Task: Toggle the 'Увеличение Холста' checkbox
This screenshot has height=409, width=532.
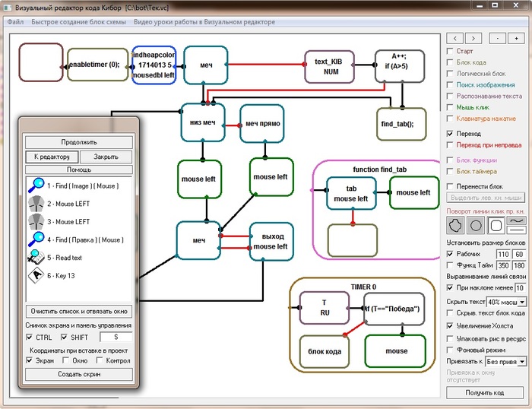Action: (x=451, y=325)
